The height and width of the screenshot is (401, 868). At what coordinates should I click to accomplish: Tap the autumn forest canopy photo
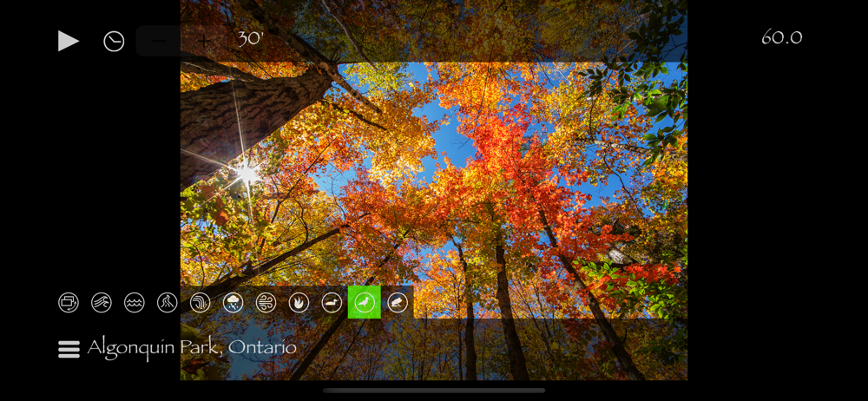coord(433,190)
